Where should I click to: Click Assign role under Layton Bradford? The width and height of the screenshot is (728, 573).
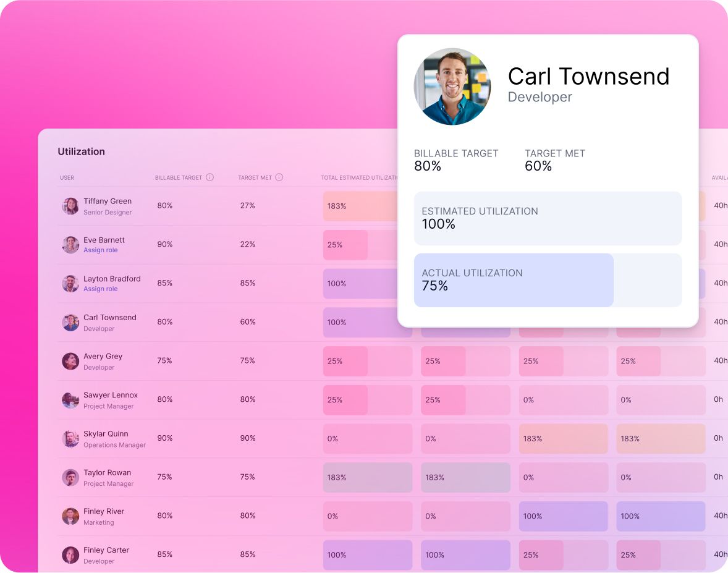(x=100, y=289)
